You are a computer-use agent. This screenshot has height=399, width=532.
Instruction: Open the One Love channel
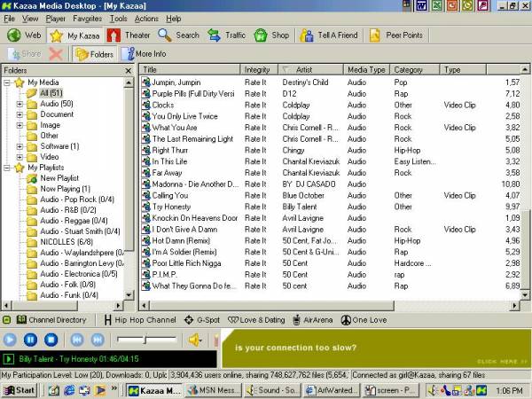[x=364, y=320]
